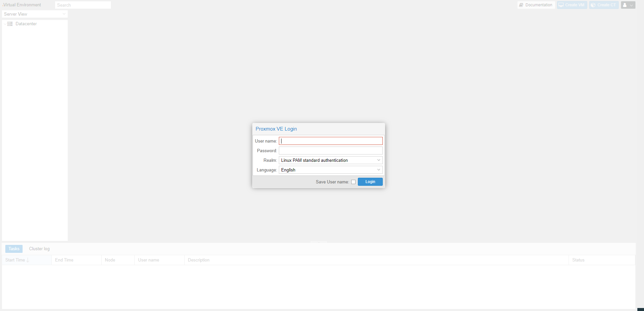
Task: Click the Create CT button
Action: tap(604, 5)
